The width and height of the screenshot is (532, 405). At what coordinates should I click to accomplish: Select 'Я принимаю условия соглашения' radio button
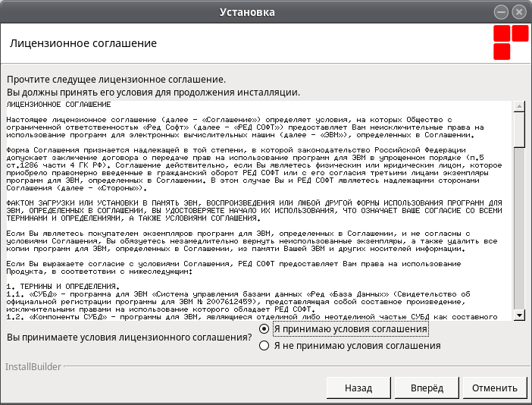[264, 329]
